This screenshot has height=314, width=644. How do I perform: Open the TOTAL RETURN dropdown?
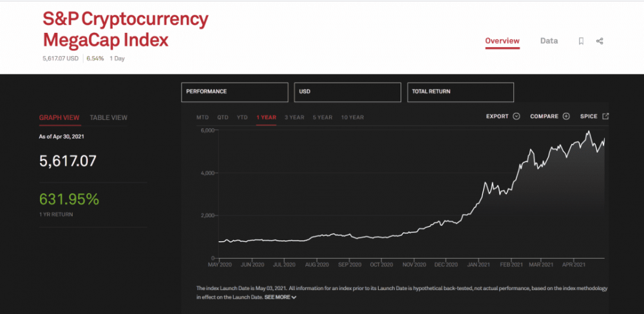click(460, 92)
